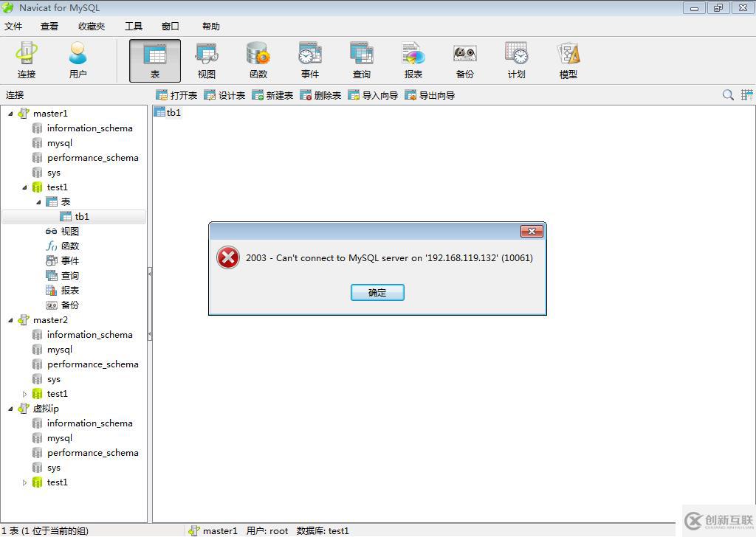The image size is (756, 537).
Task: Select 报表 node in the tree
Action: [x=70, y=291]
